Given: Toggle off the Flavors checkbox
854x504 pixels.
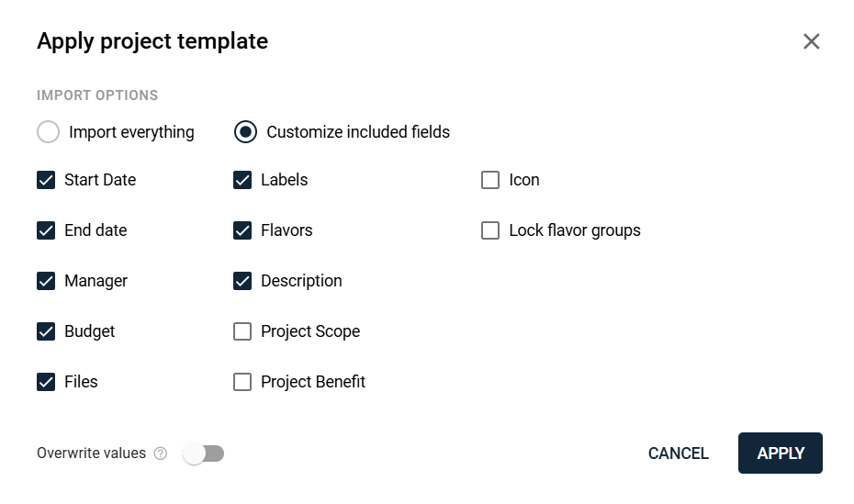Looking at the screenshot, I should click(x=242, y=230).
